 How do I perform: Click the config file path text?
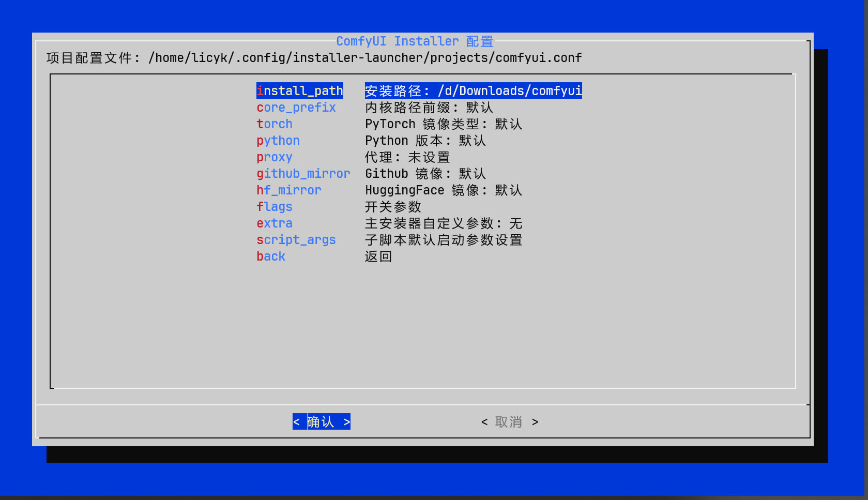365,58
